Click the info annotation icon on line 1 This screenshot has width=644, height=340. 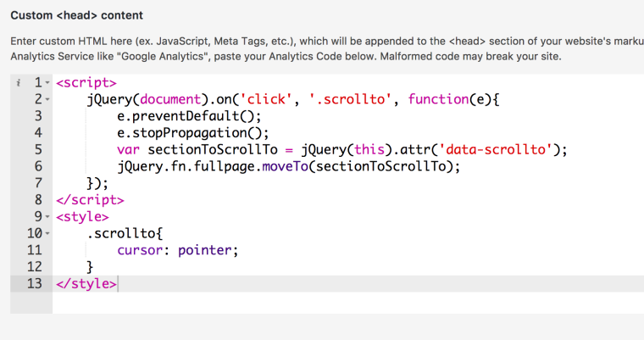tap(18, 84)
